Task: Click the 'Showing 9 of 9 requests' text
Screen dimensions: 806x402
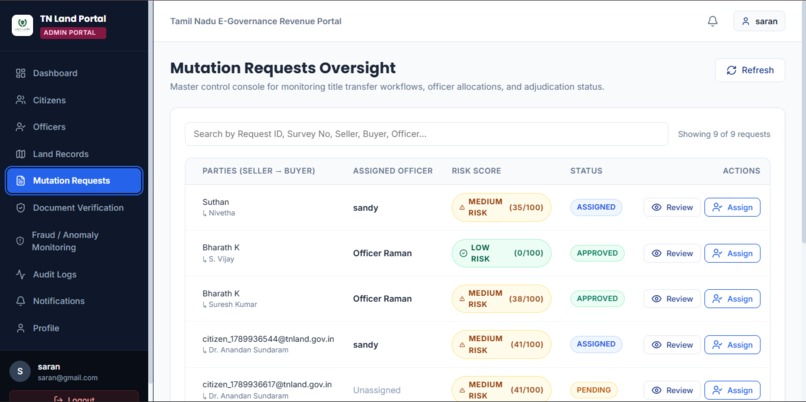Action: (x=724, y=134)
